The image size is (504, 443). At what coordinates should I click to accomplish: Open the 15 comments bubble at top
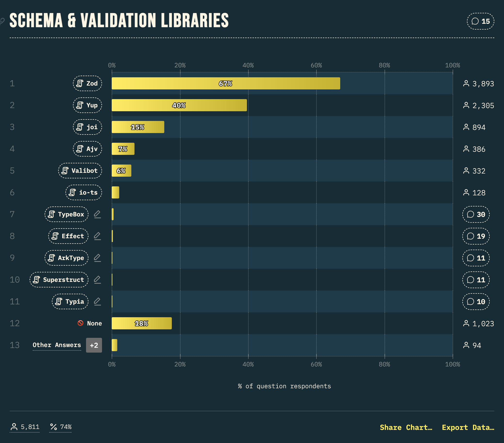(x=480, y=21)
